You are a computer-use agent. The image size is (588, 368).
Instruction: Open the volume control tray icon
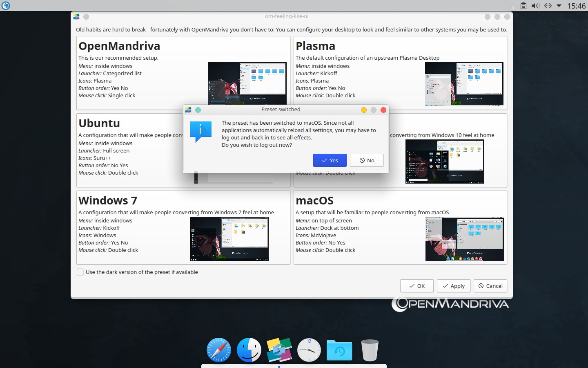pyautogui.click(x=535, y=6)
